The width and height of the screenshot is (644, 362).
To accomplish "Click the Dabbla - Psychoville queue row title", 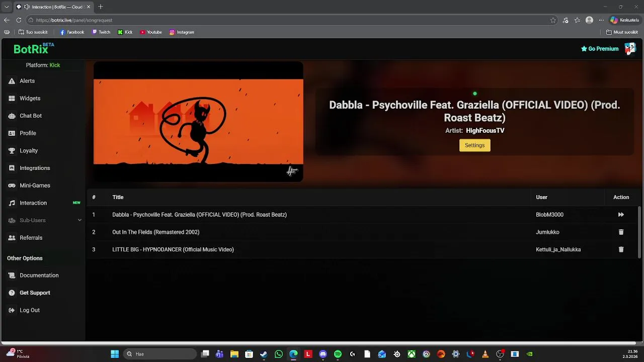I will pos(199,215).
